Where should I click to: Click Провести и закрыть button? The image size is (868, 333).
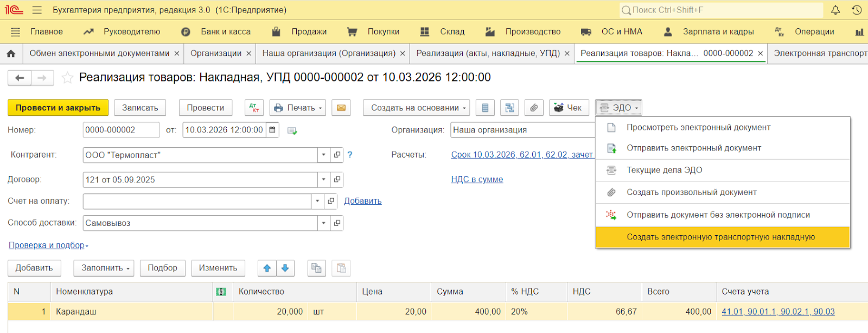pos(58,108)
